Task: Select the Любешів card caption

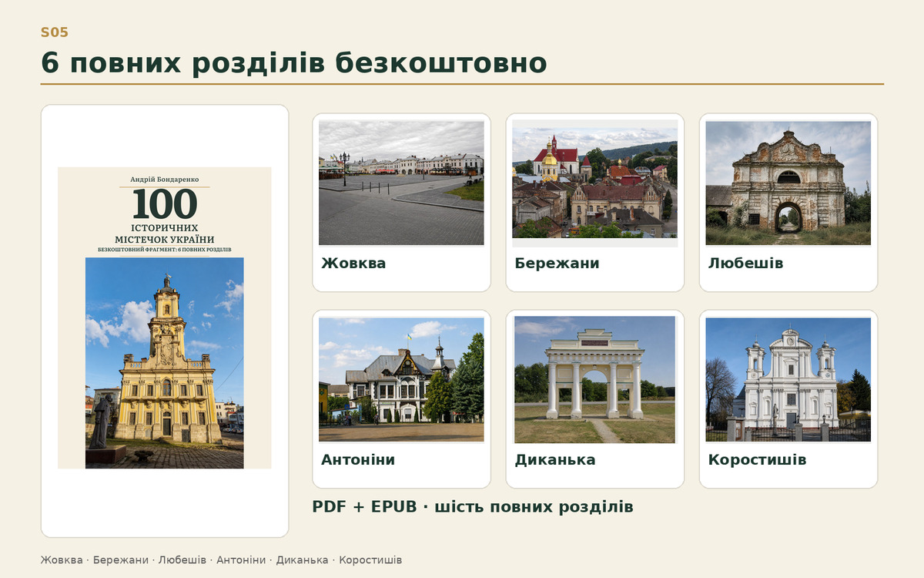Action: click(745, 264)
